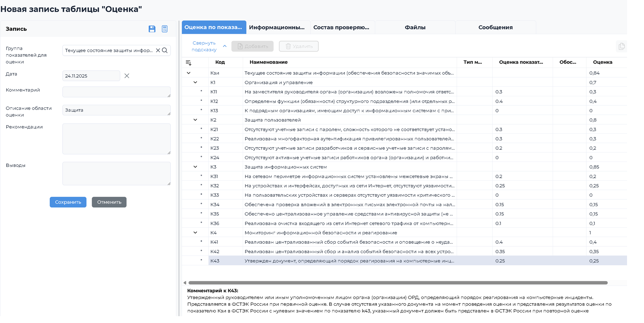Collapse the К3 Защита информационных систем group
This screenshot has width=644, height=323.
195,167
